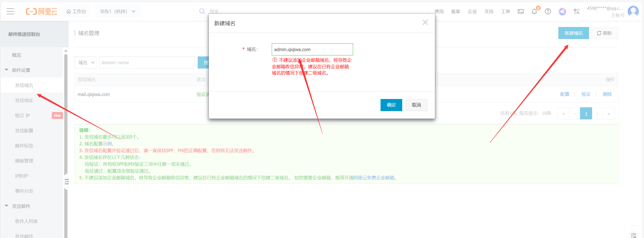
Task: Open the console messages icon
Action: (x=521, y=11)
